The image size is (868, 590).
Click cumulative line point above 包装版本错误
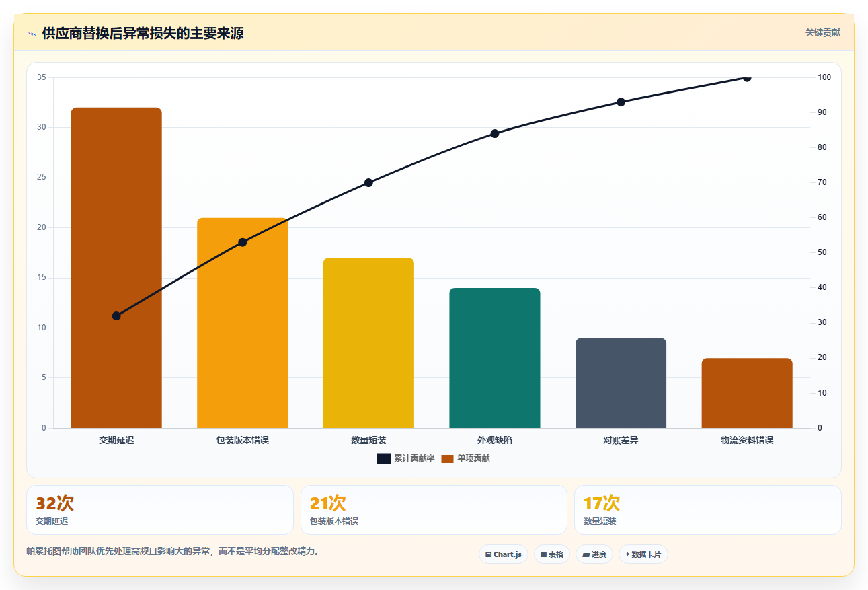pos(243,242)
